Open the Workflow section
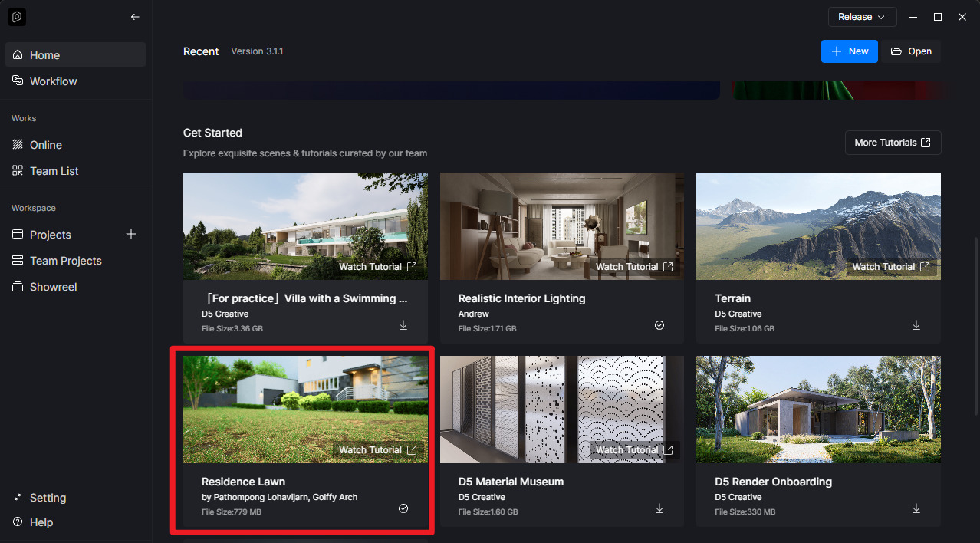 point(75,81)
